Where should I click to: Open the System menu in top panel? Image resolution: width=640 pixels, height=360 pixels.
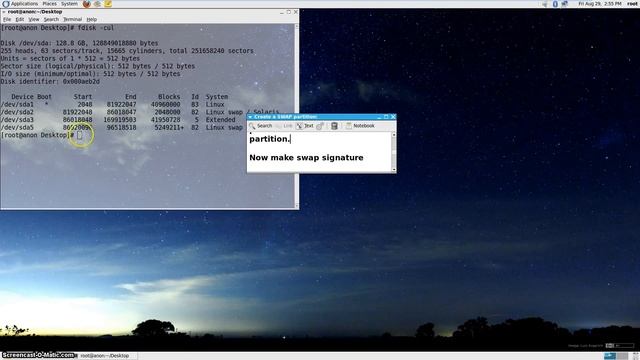click(69, 4)
